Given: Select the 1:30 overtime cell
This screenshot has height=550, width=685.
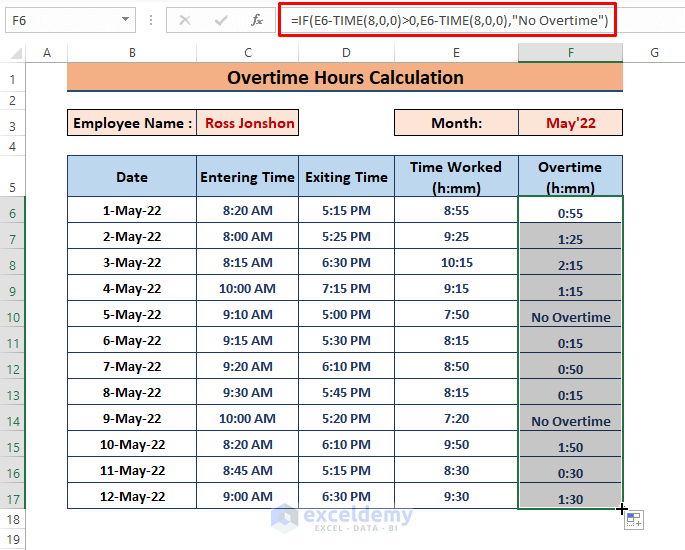Looking at the screenshot, I should 571,496.
